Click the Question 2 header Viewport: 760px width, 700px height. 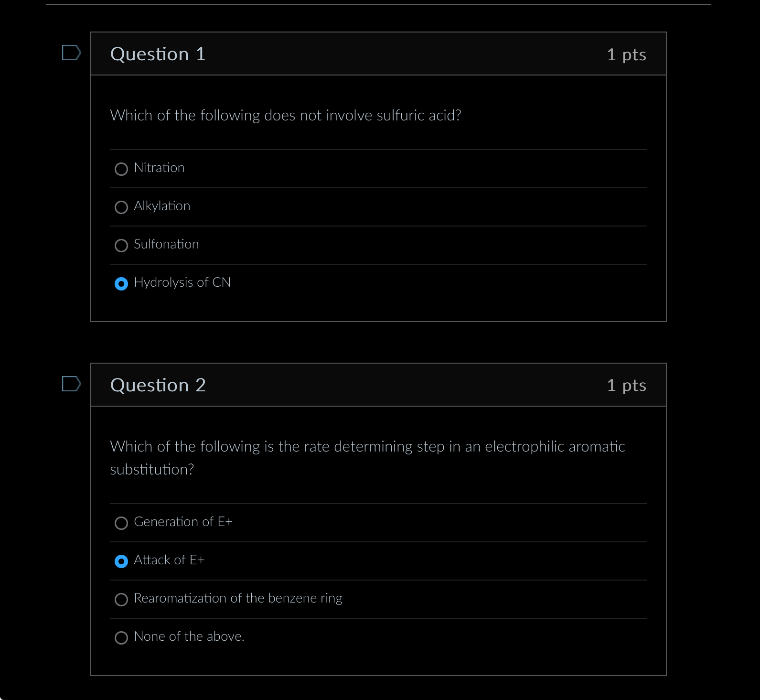pos(158,385)
